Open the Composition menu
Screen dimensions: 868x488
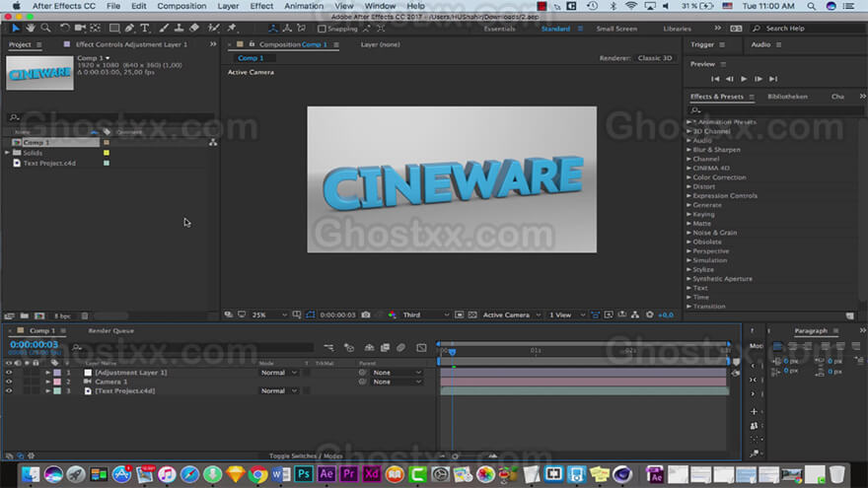pyautogui.click(x=181, y=6)
